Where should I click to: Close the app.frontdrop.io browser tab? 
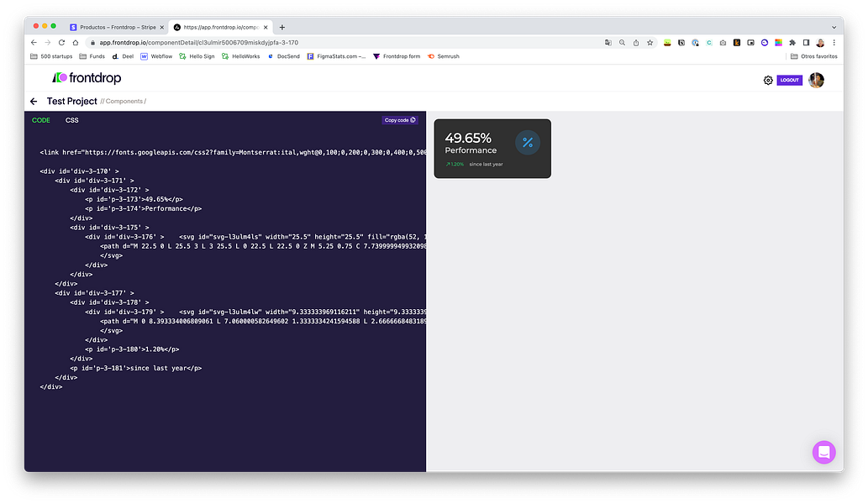266,27
